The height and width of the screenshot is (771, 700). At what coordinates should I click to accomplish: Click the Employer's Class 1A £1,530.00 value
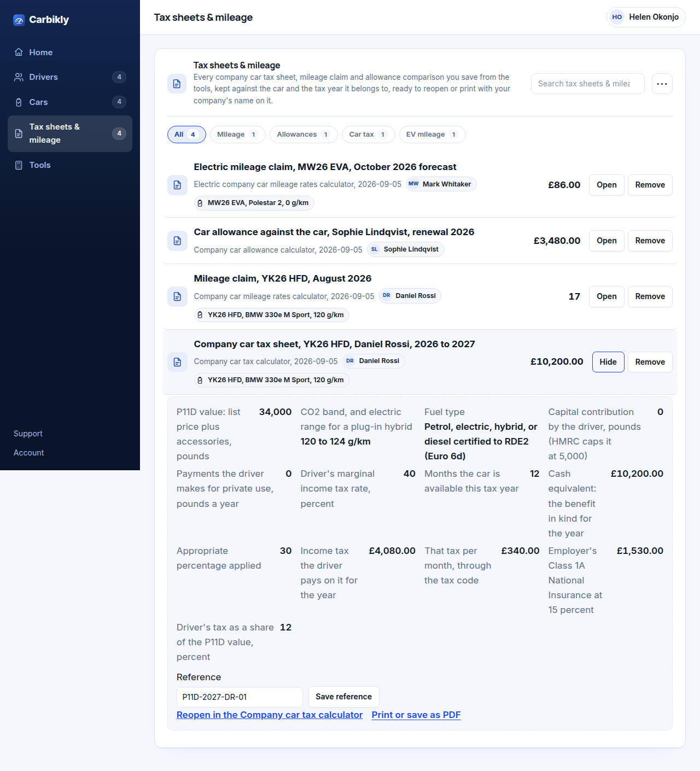coord(640,551)
